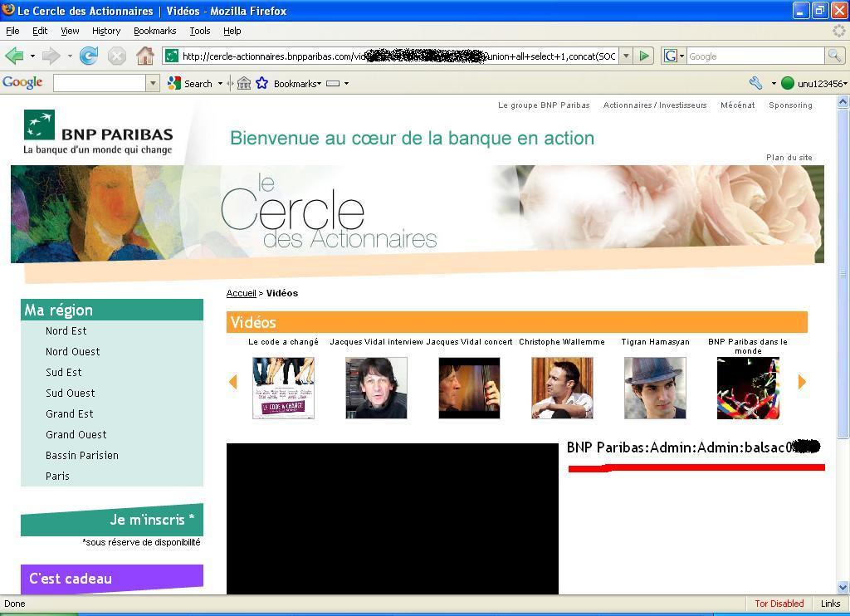
Task: Open the Actionnaires / Investisseurs link
Action: click(655, 105)
